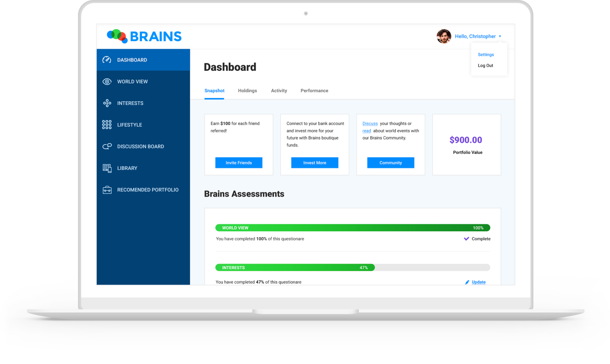Expand the user dropdown arrow beside Christopher

coord(500,36)
